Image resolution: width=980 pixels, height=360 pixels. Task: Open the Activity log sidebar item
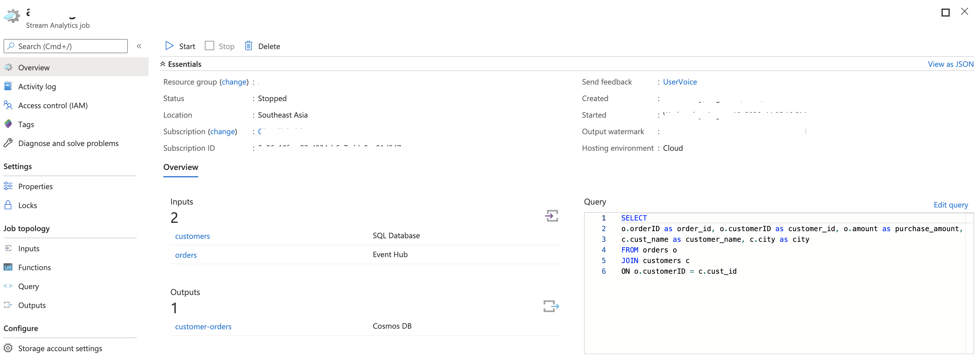click(x=37, y=87)
